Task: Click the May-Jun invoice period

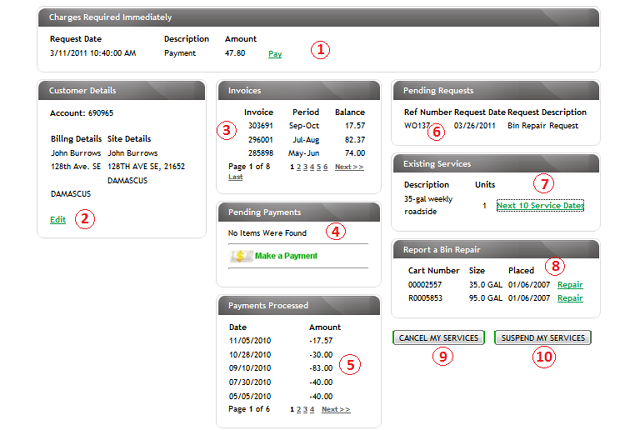Action: pos(304,153)
